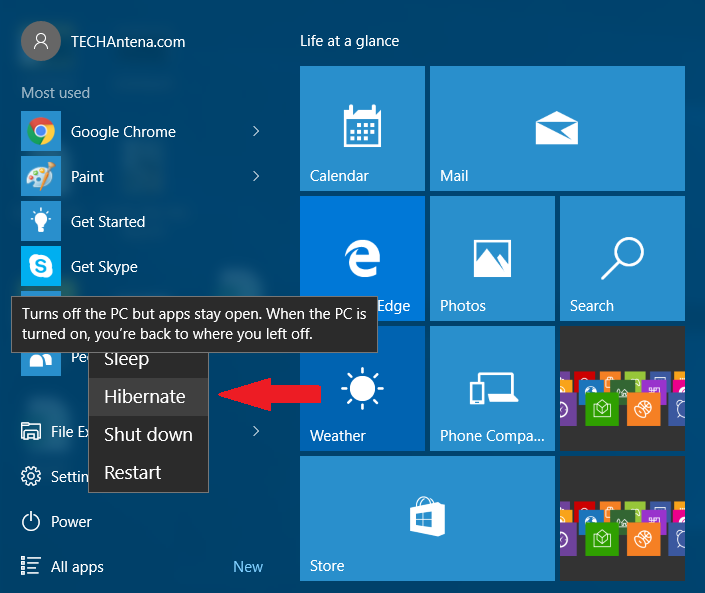Click the New label next to All apps
This screenshot has width=705, height=593.
click(248, 566)
